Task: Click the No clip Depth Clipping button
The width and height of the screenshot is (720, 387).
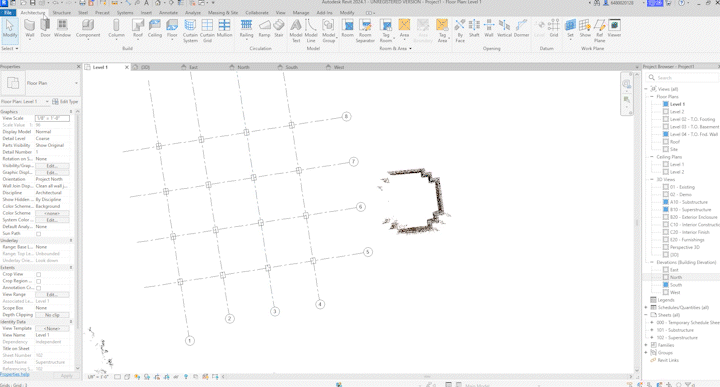Action: (52, 315)
